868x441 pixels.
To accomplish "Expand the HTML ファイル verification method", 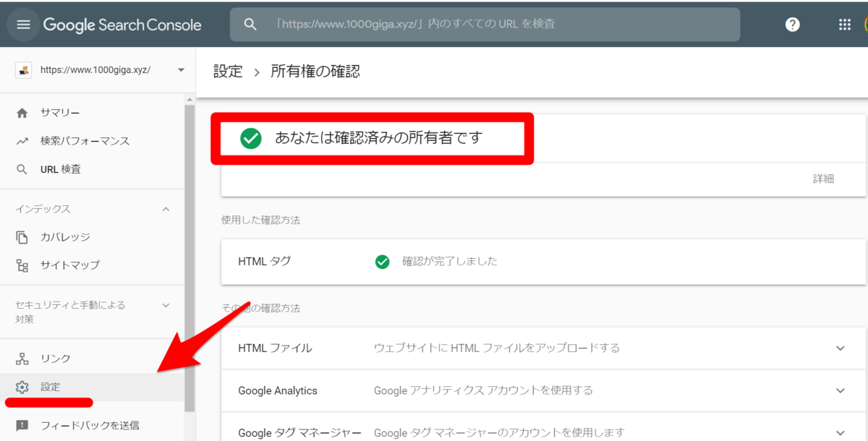I will [841, 348].
